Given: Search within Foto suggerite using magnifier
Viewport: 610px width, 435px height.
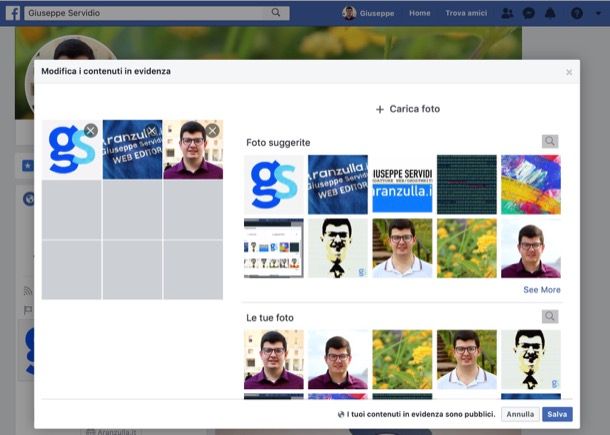Looking at the screenshot, I should point(550,141).
